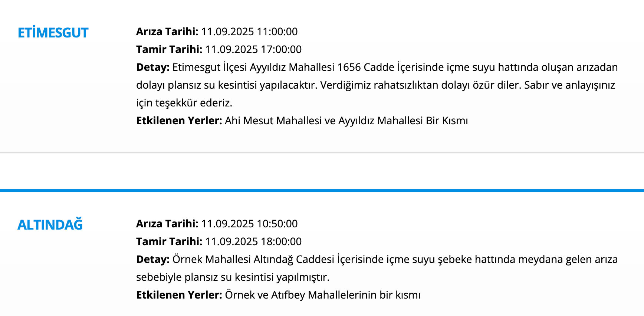Image resolution: width=644 pixels, height=316 pixels.
Task: Click the 11.09.2025 17:00:00 repair date
Action: [253, 49]
